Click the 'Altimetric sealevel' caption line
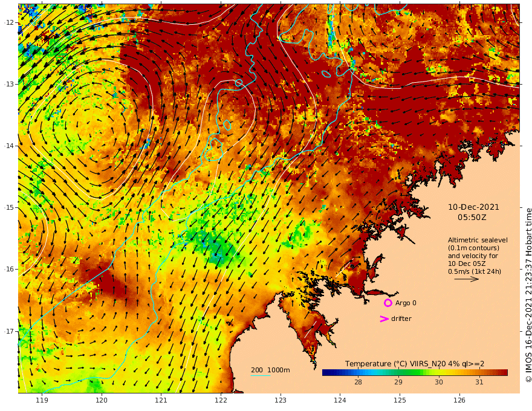The width and height of the screenshot is (532, 411). (478, 240)
